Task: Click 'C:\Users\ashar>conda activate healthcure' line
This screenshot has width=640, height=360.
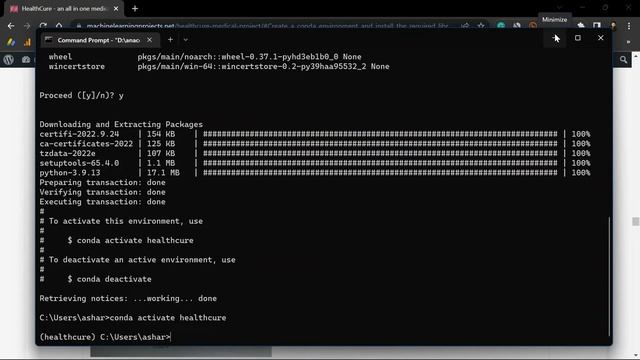Action: coord(133,318)
